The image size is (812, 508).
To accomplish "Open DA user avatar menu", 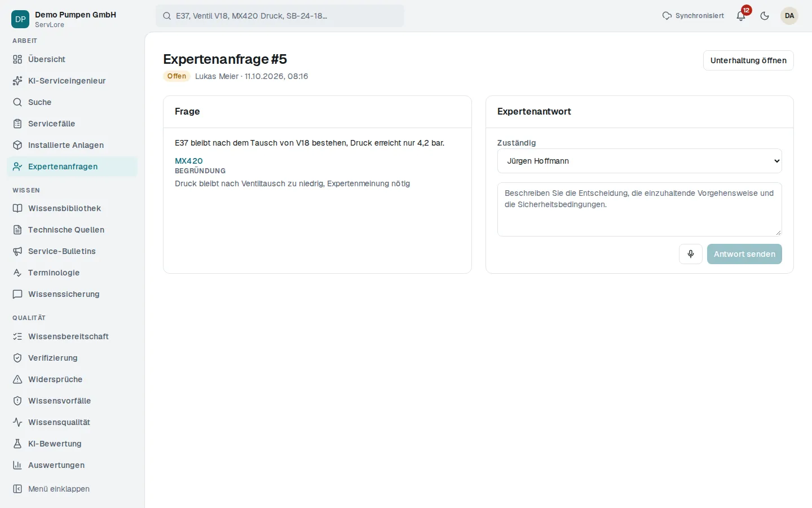I will coord(789,16).
